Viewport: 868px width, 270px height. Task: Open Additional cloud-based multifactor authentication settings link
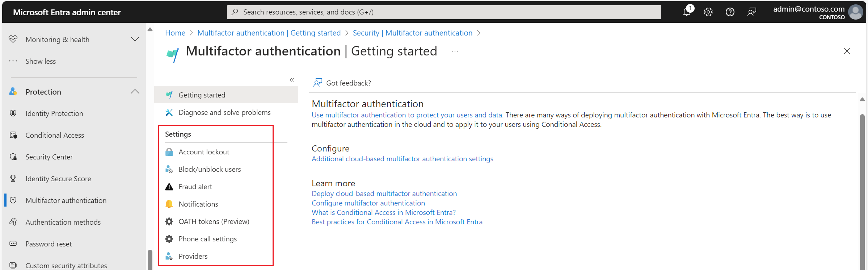pos(403,159)
